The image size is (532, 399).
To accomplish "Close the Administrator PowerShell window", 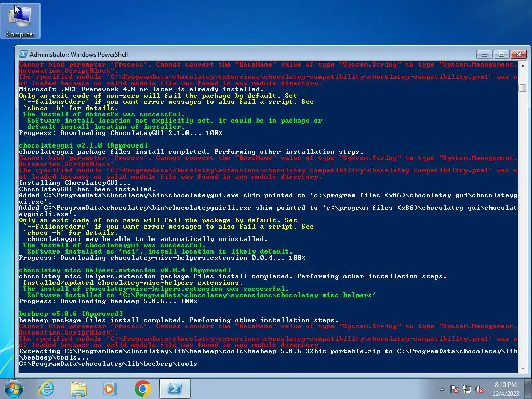I will 518,54.
